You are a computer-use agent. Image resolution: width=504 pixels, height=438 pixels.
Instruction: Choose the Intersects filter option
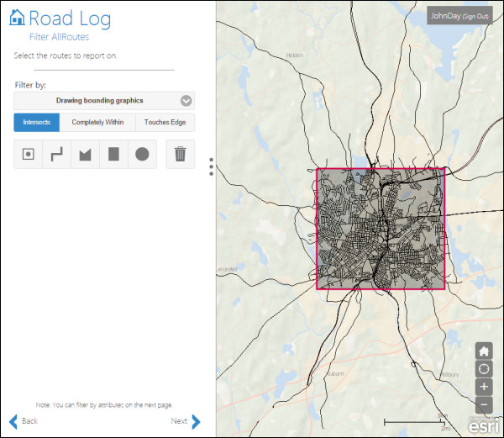(x=37, y=123)
